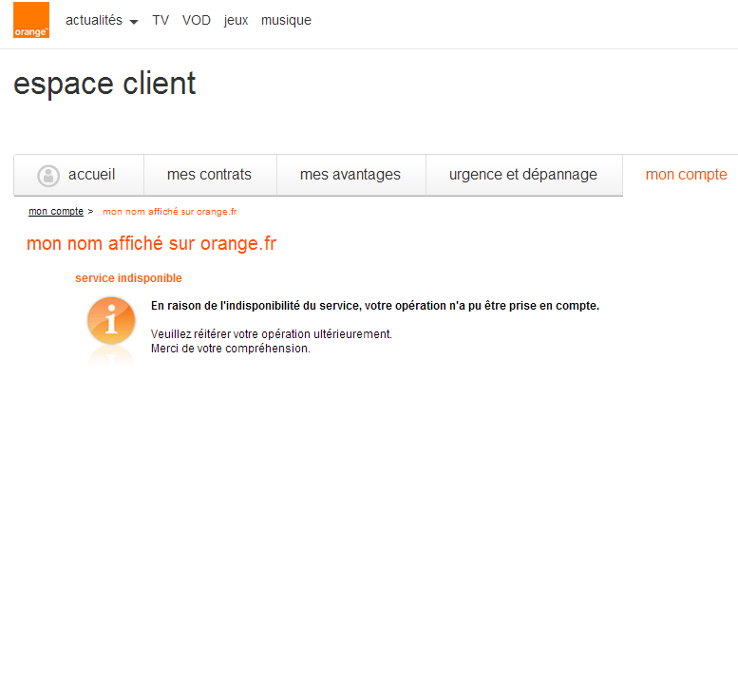The height and width of the screenshot is (700, 738).
Task: Switch to the mes contrats tab
Action: point(210,175)
